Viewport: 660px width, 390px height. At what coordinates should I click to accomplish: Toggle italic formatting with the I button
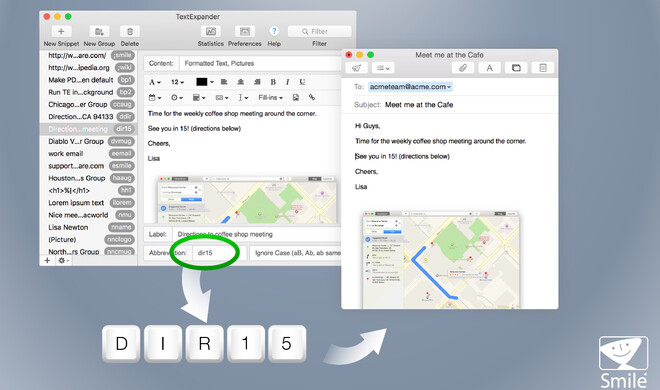[287, 82]
